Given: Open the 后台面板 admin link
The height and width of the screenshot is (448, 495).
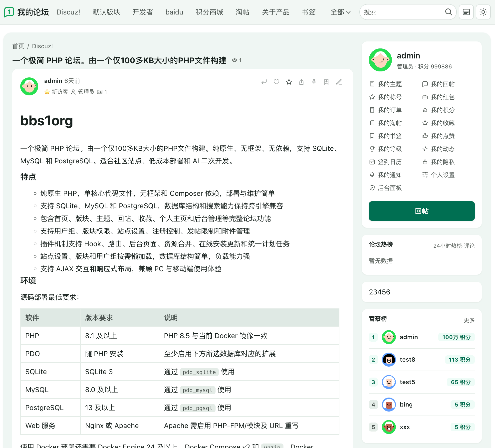Looking at the screenshot, I should coord(386,188).
